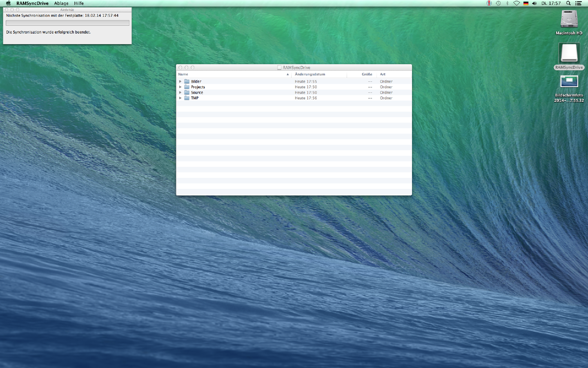Screen dimensions: 588x368
Task: Open the RAMSyncDrive application menu
Action: click(x=32, y=3)
